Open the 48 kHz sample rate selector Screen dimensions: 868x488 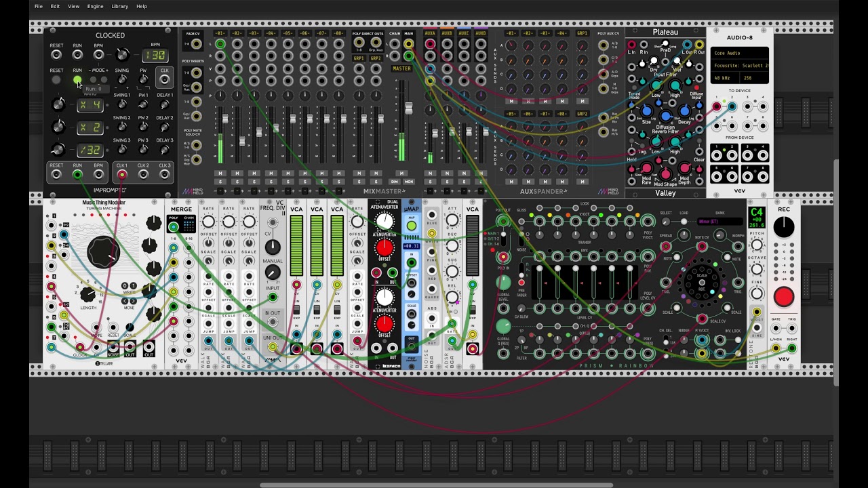tap(725, 78)
